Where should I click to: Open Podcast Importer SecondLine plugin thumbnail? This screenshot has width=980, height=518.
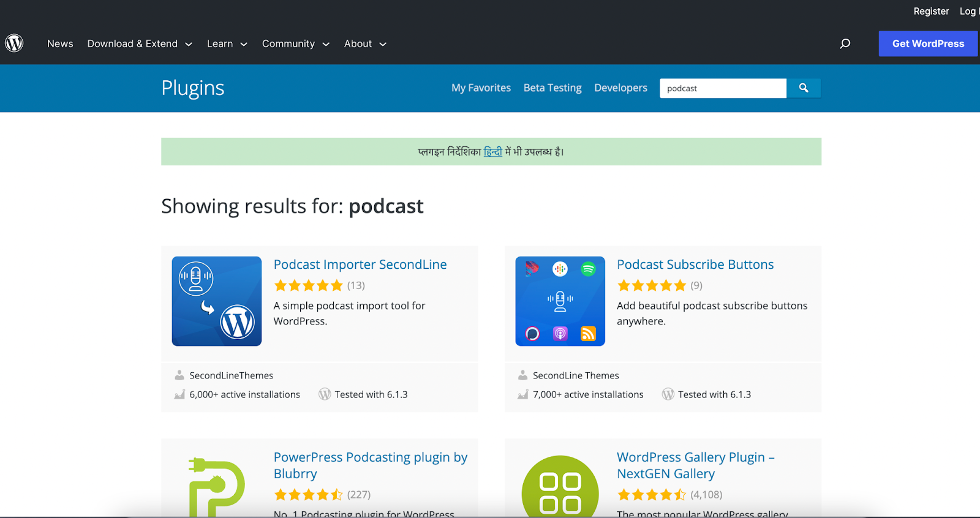(x=217, y=301)
